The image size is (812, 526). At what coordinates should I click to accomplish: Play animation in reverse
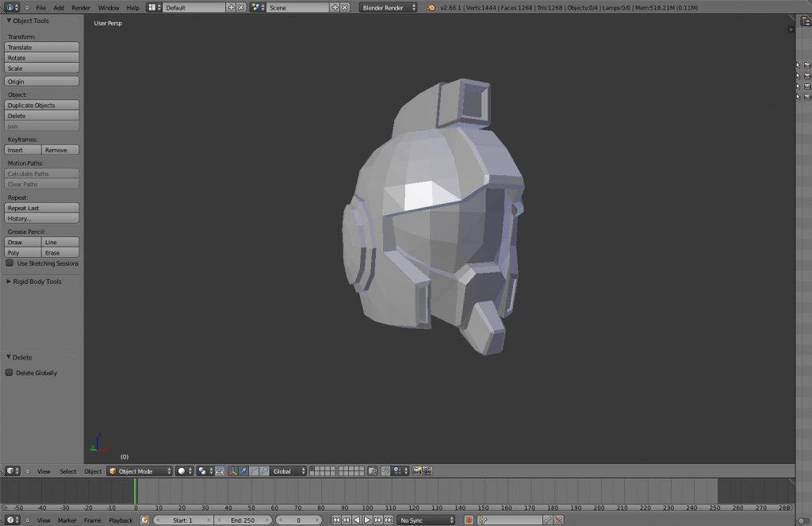click(x=357, y=520)
